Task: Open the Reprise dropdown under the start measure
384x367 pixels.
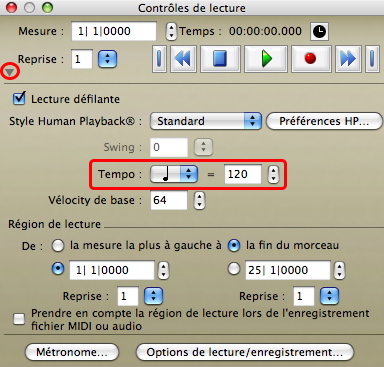Action: click(153, 296)
